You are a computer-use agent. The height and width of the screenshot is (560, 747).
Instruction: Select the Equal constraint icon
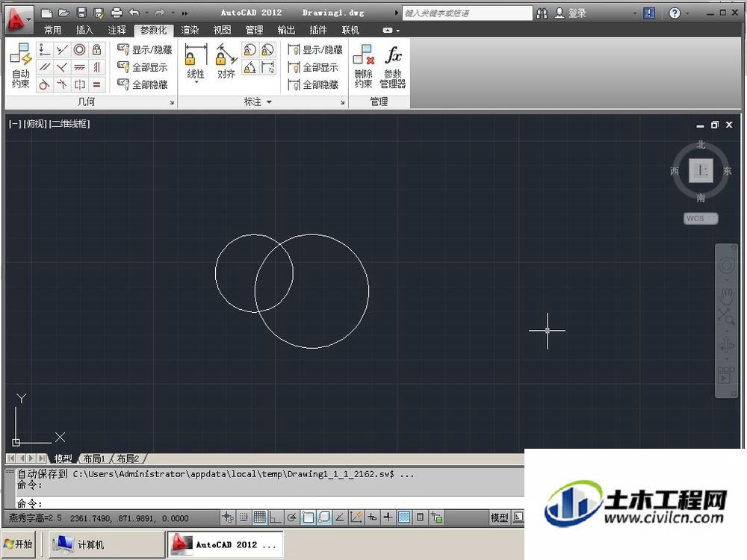click(x=96, y=85)
